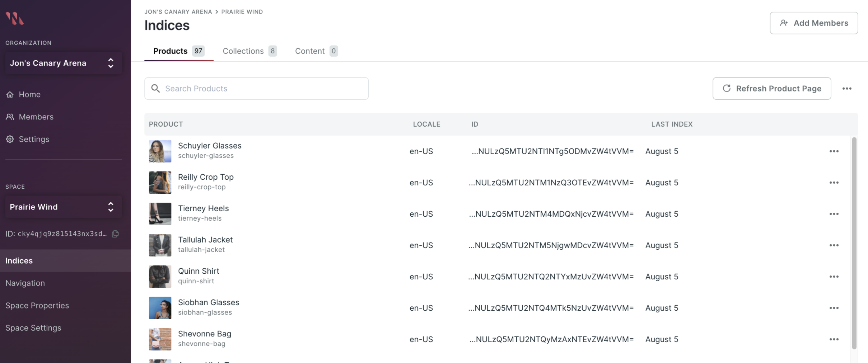Click the product list vertical scrollbar

coord(854,243)
